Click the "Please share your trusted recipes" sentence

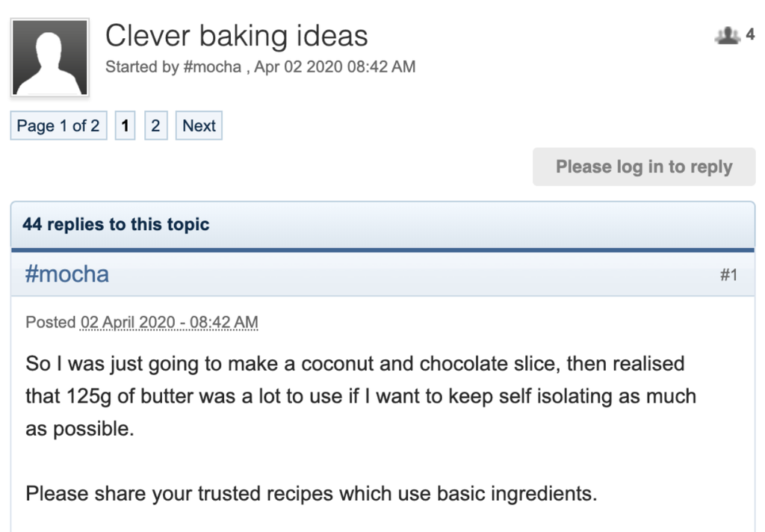[x=311, y=494]
